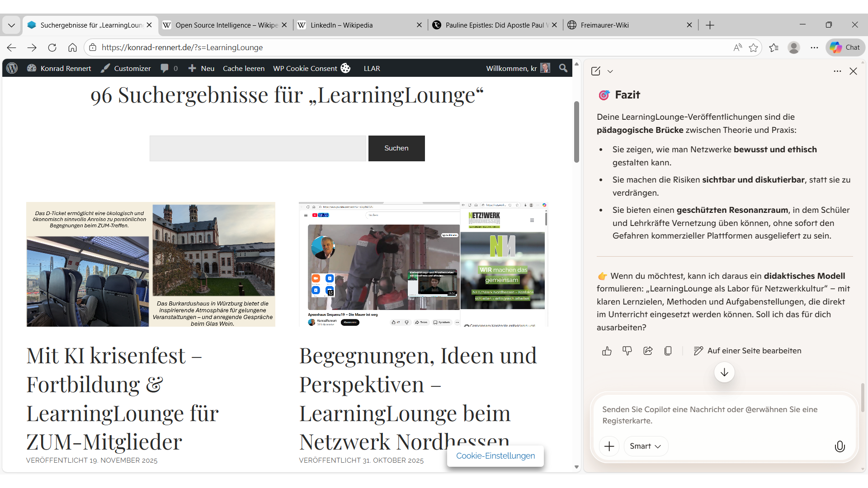Copy the Copilot response to clipboard

(668, 351)
